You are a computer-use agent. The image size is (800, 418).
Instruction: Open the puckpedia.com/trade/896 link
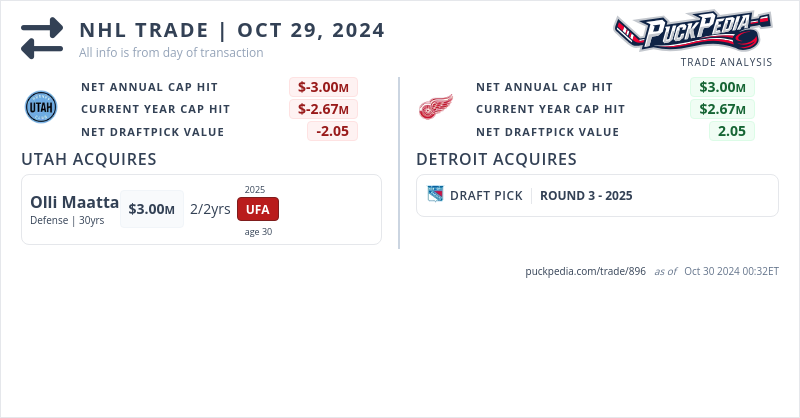coord(585,271)
